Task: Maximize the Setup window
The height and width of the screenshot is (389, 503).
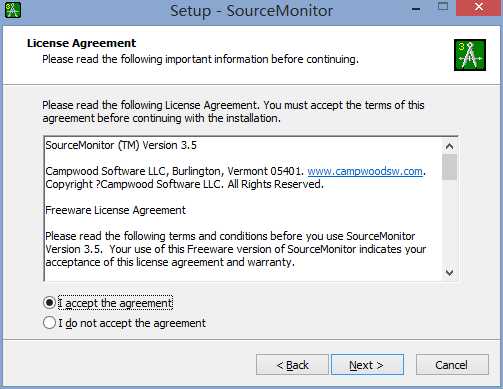Action: 443,7
